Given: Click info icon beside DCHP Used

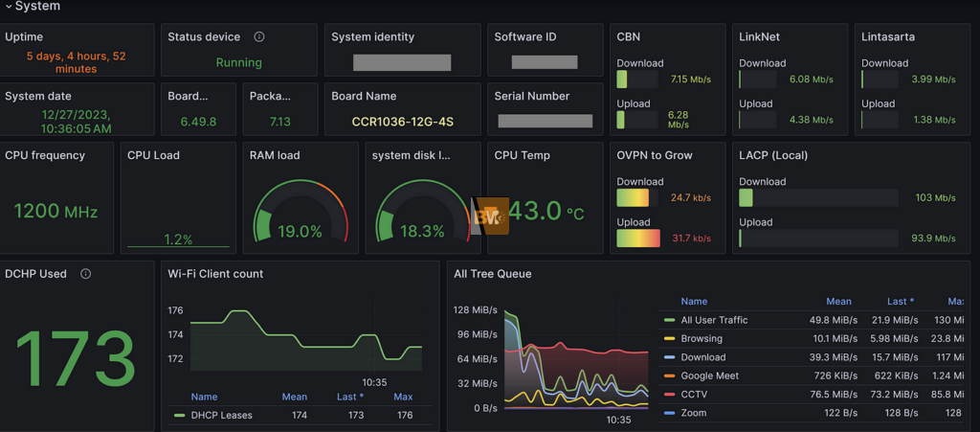Looking at the screenshot, I should 86,274.
